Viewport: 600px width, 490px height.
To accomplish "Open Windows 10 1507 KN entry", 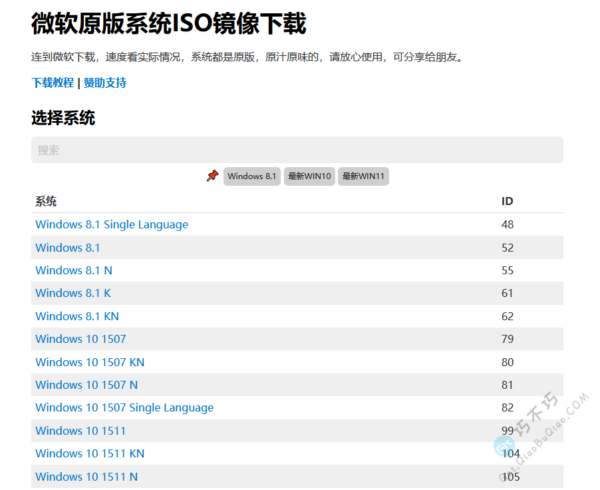I will [x=89, y=362].
